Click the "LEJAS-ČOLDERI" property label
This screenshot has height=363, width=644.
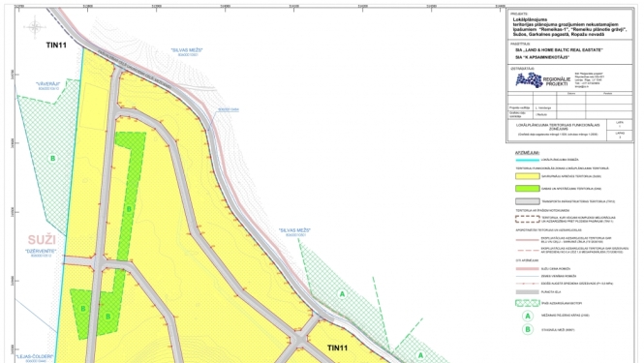point(35,356)
